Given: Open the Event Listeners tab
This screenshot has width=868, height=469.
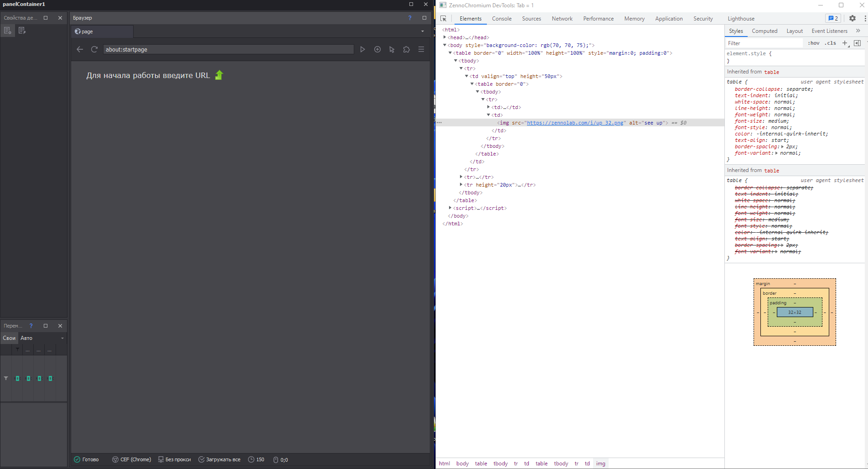Looking at the screenshot, I should pos(829,31).
